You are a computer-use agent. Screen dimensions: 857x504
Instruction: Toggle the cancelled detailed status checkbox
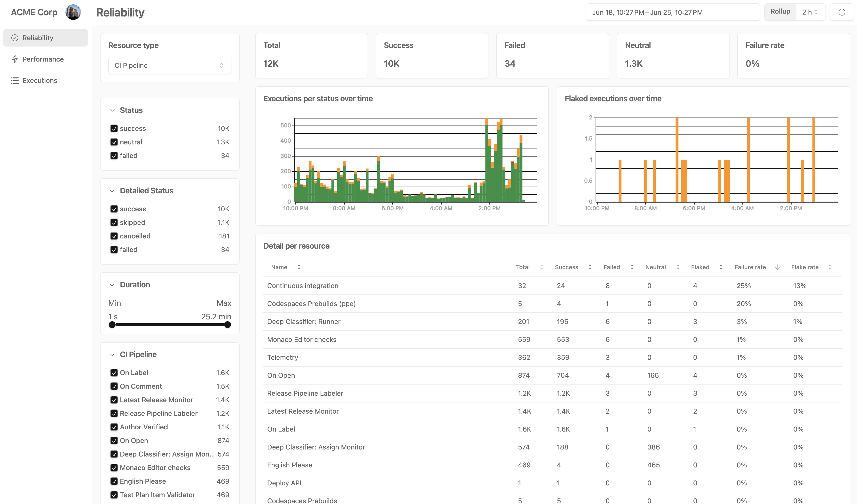tap(114, 236)
